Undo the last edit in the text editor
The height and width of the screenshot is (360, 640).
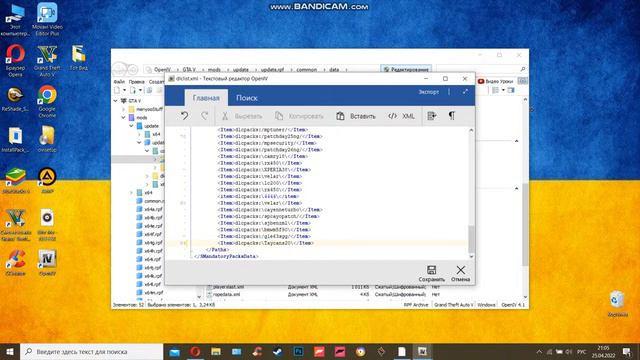pyautogui.click(x=184, y=116)
